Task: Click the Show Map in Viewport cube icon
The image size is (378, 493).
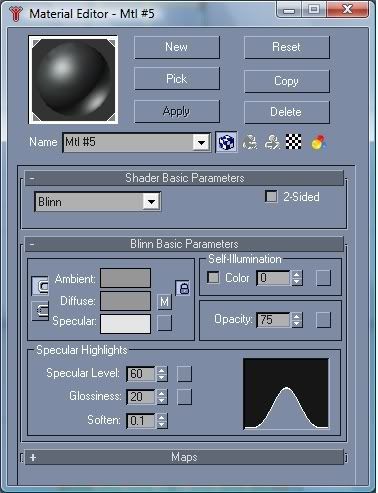Action: pyautogui.click(x=226, y=142)
